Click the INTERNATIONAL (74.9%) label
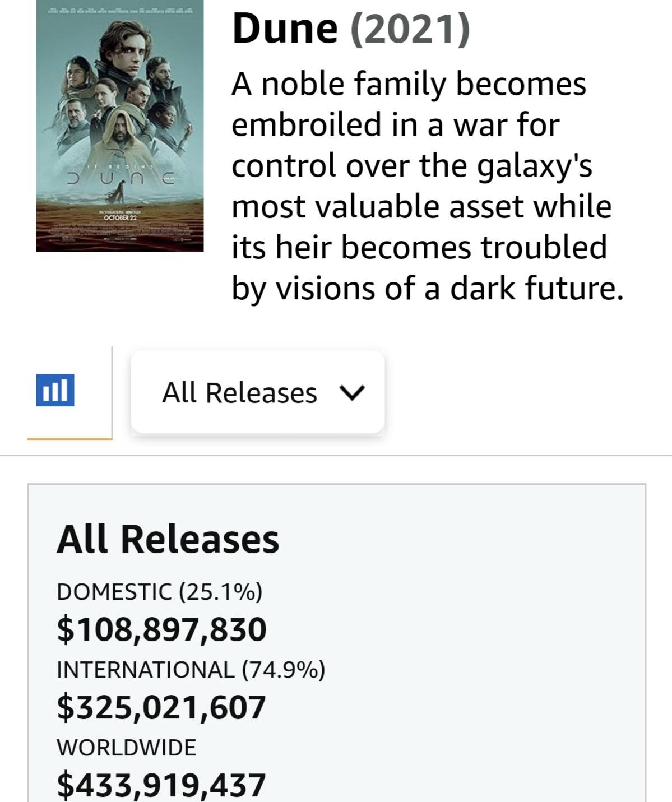Image resolution: width=672 pixels, height=802 pixels. [191, 670]
